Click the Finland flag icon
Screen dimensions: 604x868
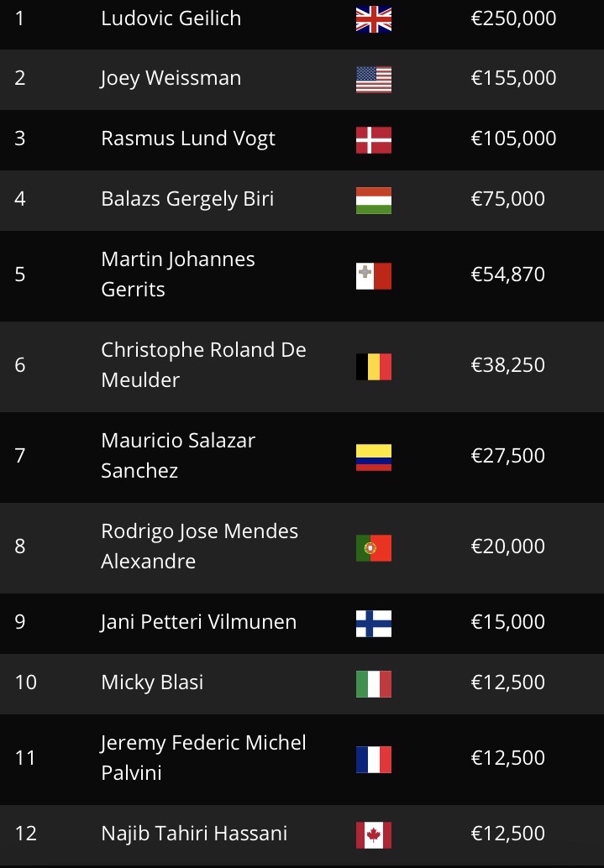[374, 623]
